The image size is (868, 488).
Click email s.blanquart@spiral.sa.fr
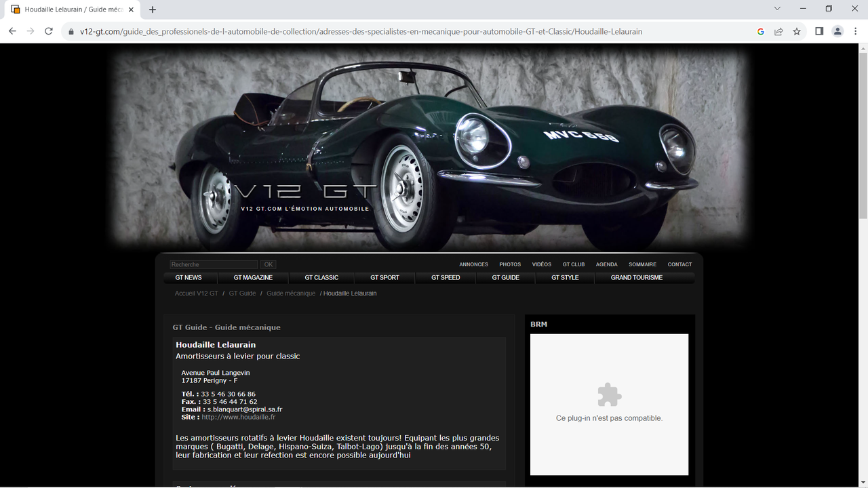[245, 409]
